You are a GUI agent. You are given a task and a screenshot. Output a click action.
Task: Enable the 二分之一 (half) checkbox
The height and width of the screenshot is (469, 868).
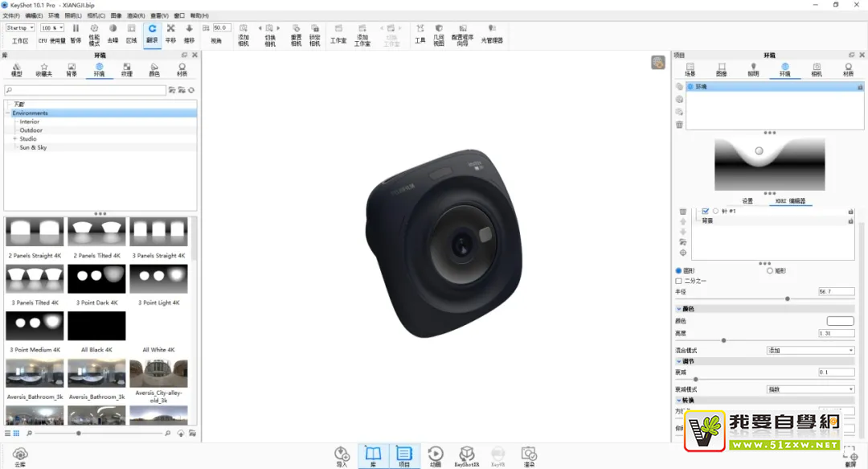[x=679, y=281]
